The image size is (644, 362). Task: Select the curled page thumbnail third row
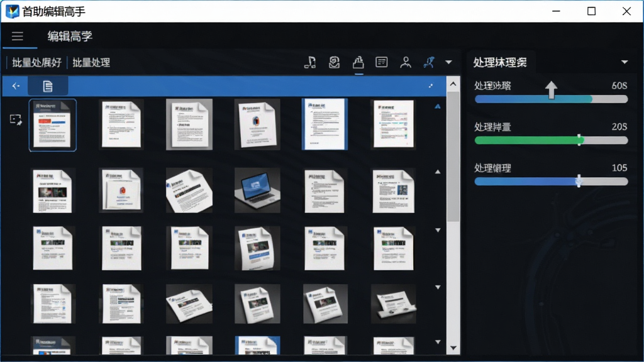coord(257,248)
